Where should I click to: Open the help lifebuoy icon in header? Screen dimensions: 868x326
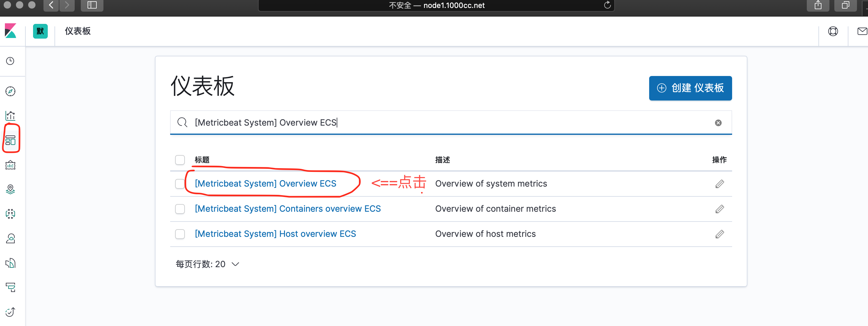click(x=832, y=31)
